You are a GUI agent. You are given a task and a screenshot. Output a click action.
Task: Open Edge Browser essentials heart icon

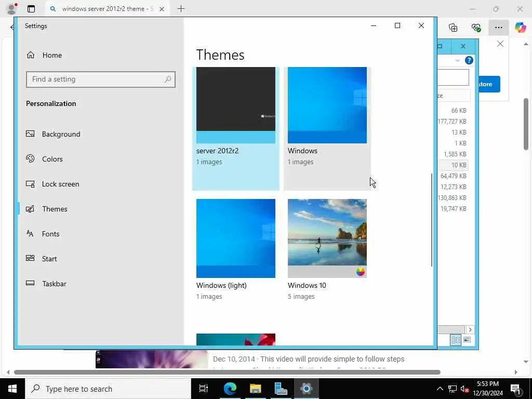[476, 28]
